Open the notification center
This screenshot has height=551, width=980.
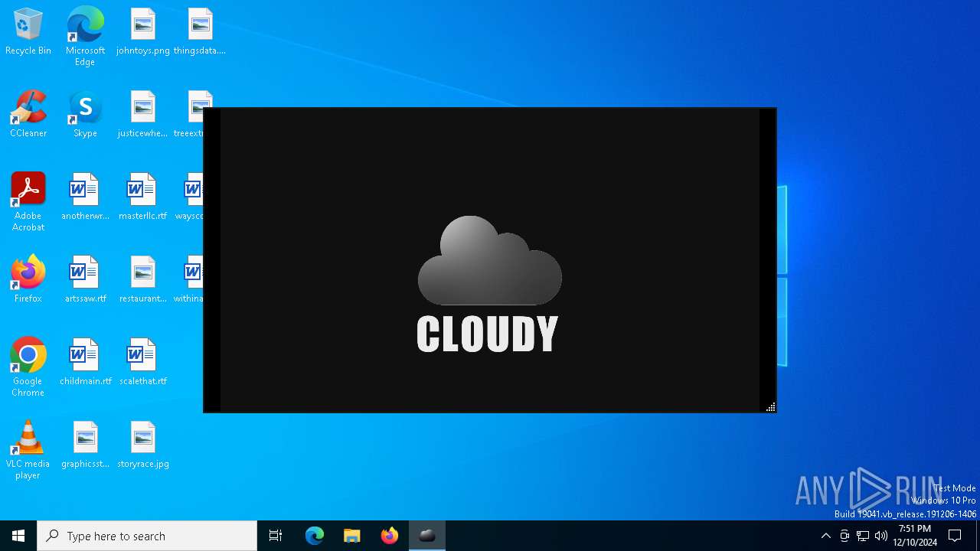click(x=955, y=536)
